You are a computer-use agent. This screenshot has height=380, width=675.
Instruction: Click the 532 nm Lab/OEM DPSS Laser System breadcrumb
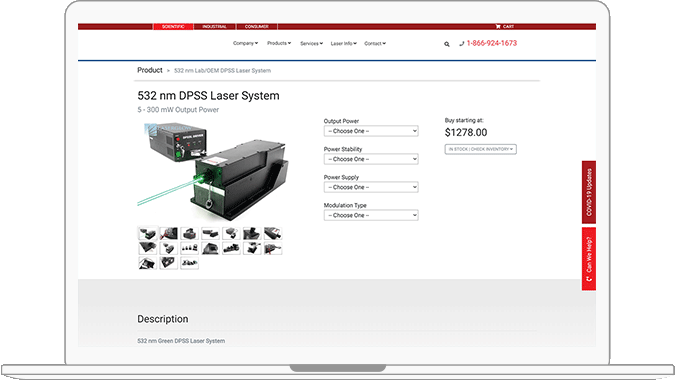tap(222, 71)
